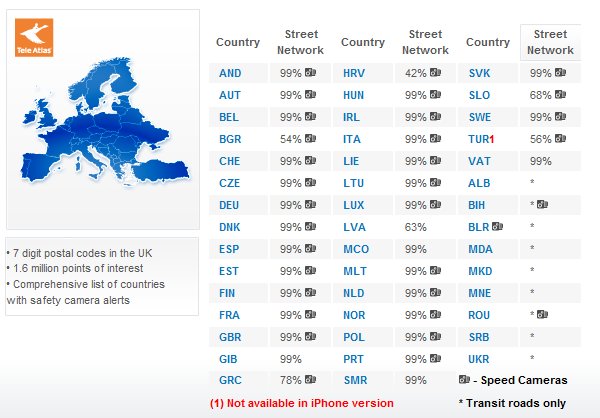Click speed camera icon in HRV row
The height and width of the screenshot is (418, 600).
coord(436,73)
